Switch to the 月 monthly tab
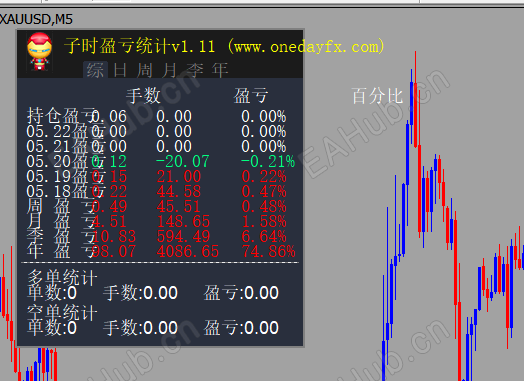 point(169,70)
